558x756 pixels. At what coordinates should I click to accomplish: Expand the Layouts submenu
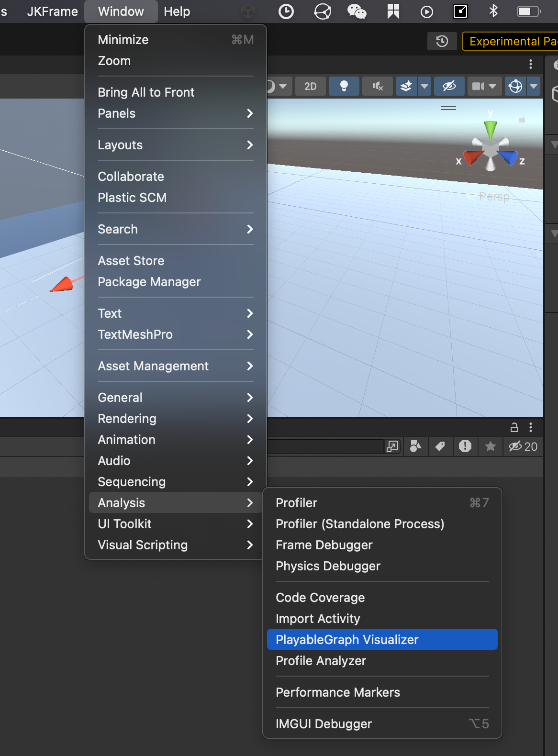coord(176,145)
